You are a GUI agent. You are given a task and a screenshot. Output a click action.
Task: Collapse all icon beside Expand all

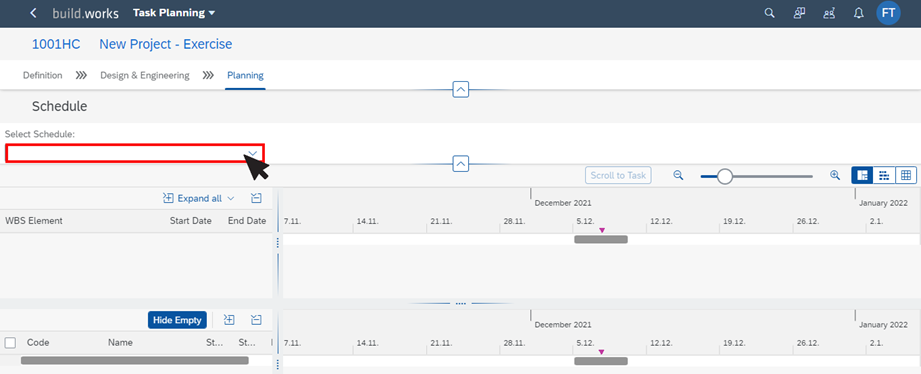coord(256,198)
